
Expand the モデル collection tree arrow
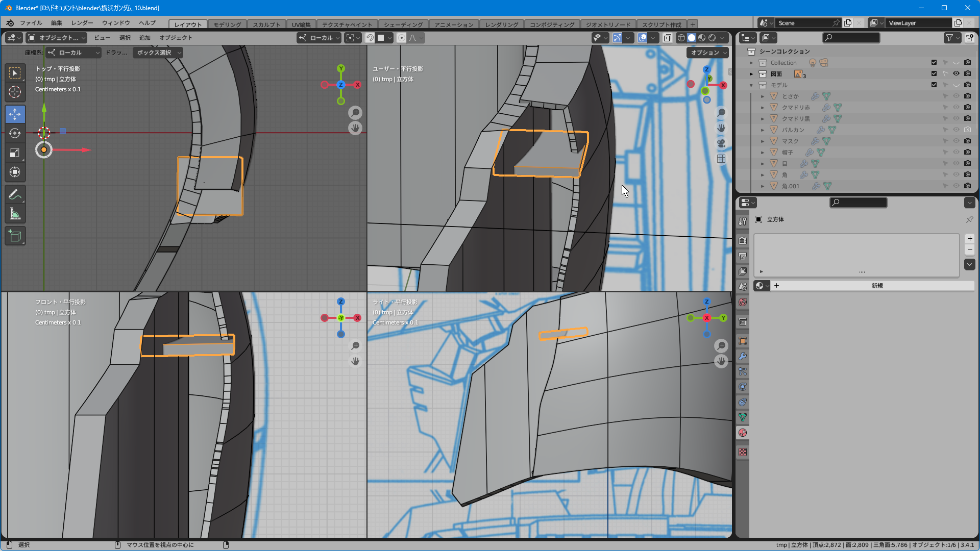click(x=751, y=85)
